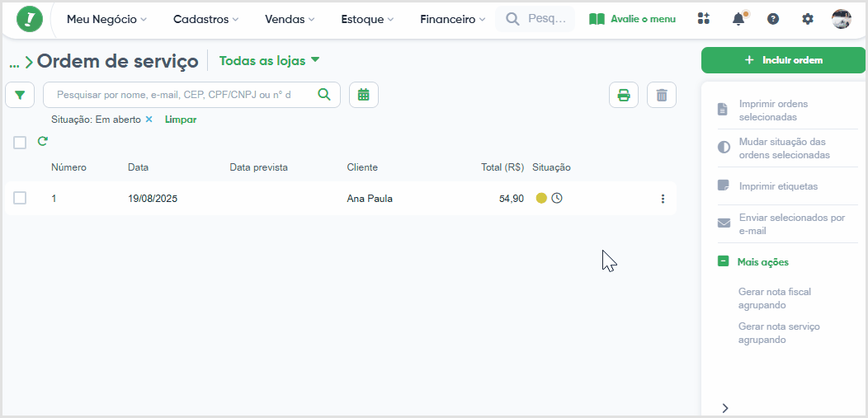Collapse the side panel with bottom chevron
The width and height of the screenshot is (868, 418).
pos(725,408)
